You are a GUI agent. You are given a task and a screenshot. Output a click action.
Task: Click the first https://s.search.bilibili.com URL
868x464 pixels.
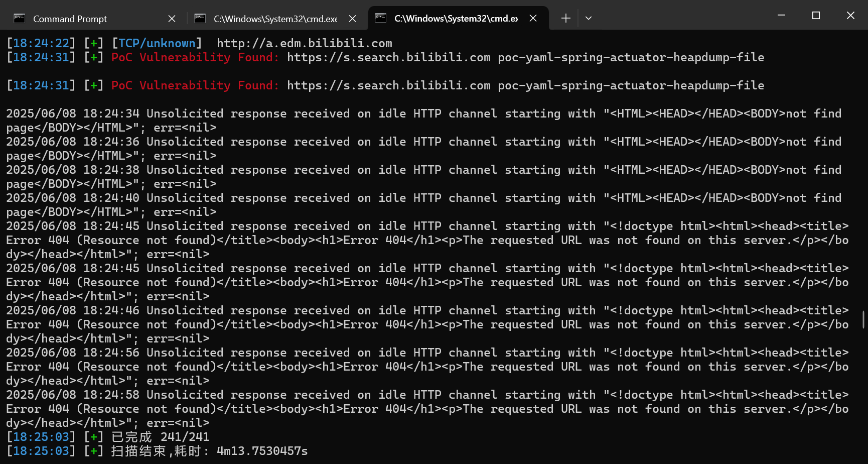[x=388, y=57]
